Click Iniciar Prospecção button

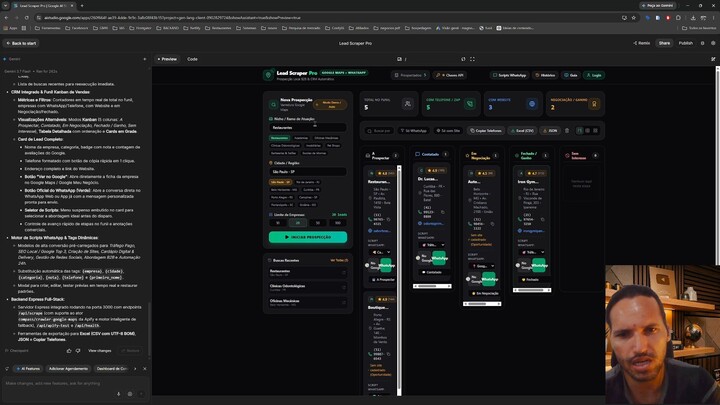pyautogui.click(x=308, y=237)
